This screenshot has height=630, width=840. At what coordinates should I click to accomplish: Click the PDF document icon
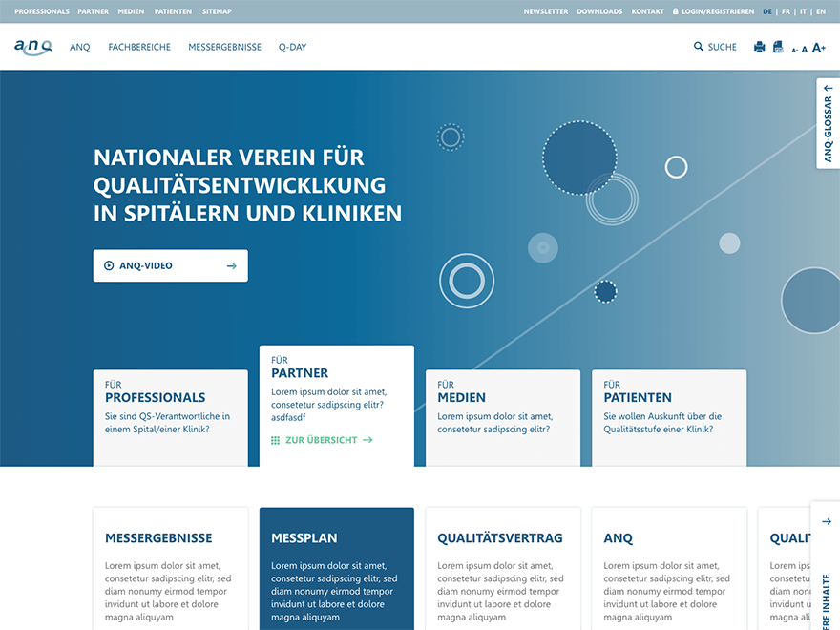[778, 47]
